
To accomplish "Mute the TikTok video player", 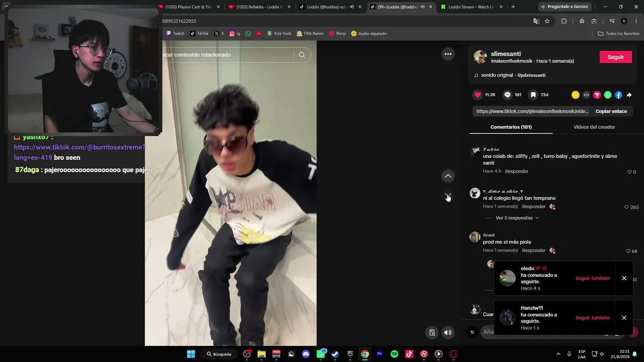I will coord(448,332).
